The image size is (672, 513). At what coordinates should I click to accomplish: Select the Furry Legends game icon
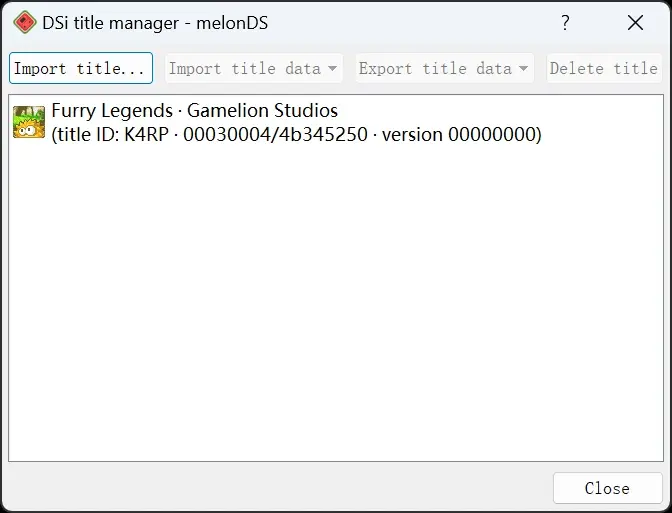point(28,122)
